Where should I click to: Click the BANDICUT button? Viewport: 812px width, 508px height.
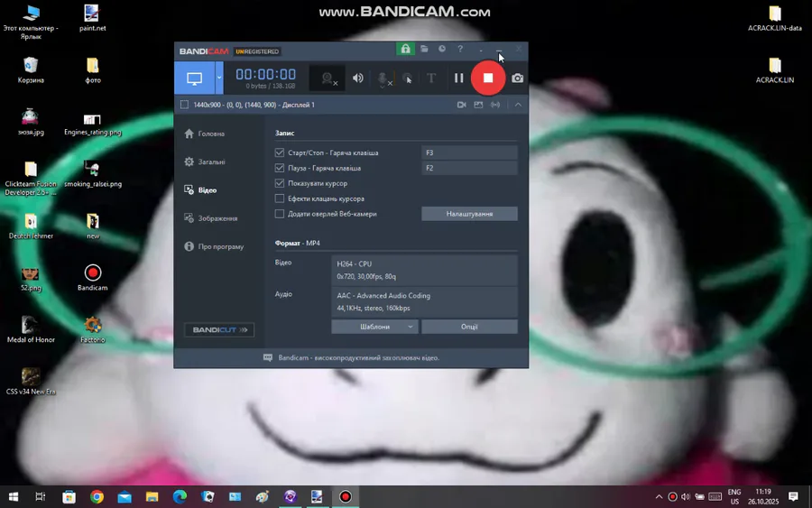click(x=219, y=330)
